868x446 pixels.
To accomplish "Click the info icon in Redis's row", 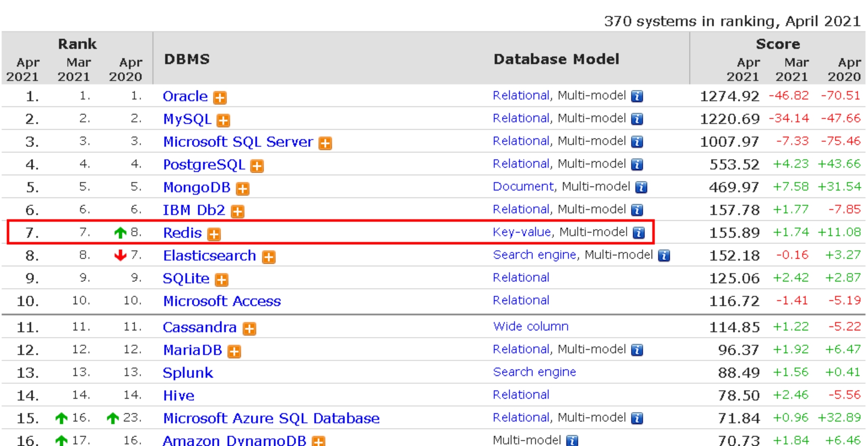I will 639,233.
